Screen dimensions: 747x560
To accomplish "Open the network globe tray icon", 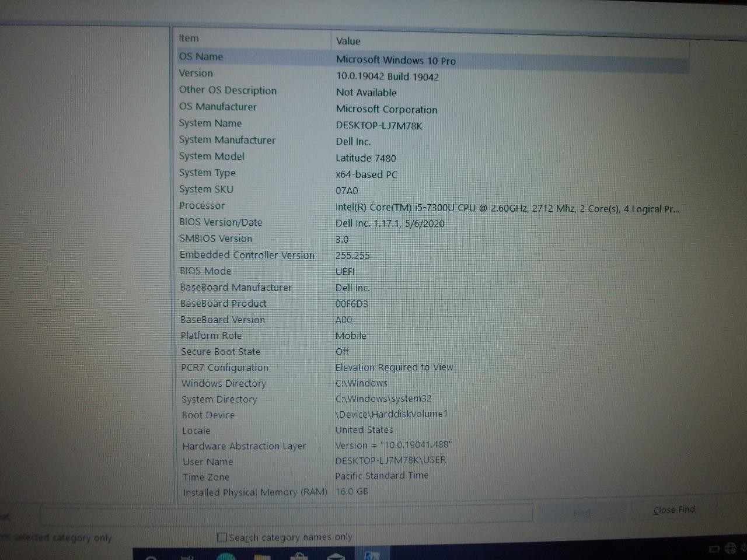I will pos(731,548).
